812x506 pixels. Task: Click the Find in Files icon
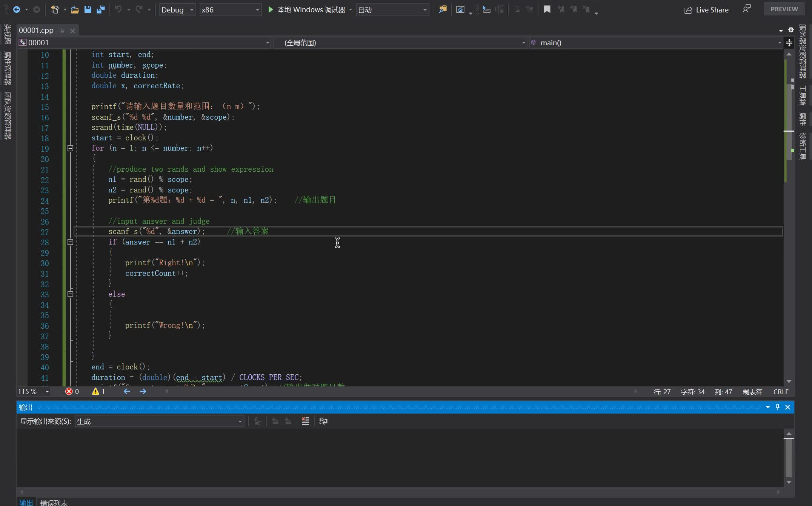coord(443,9)
